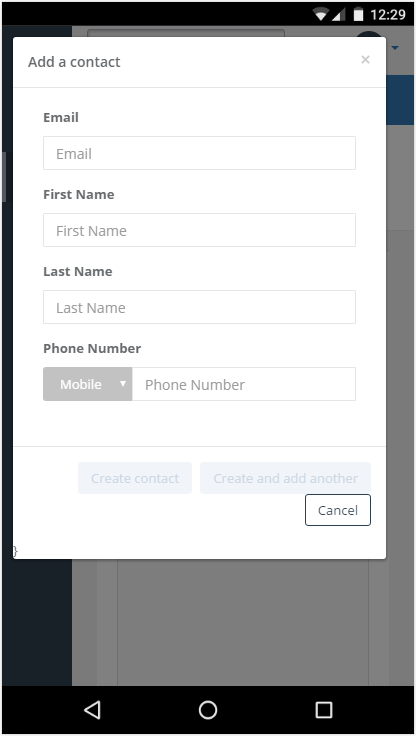416x736 pixels.
Task: Close the Add a contact dialog
Action: pos(365,60)
